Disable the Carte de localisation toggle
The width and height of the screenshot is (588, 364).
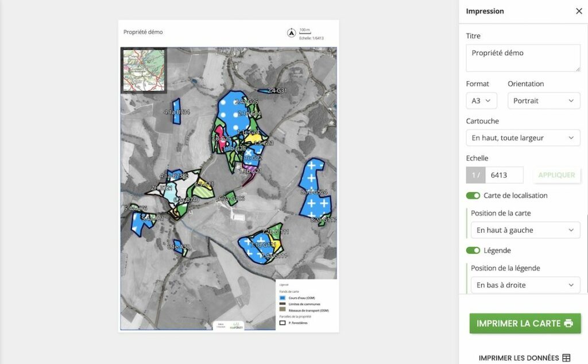pyautogui.click(x=473, y=195)
